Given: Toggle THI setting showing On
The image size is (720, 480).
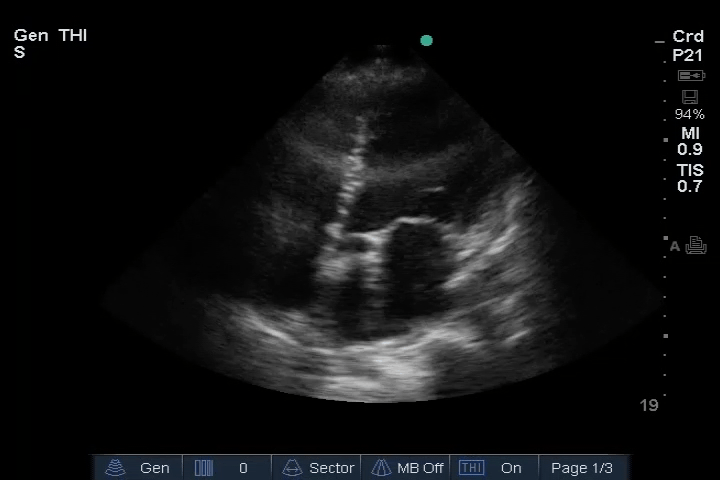Looking at the screenshot, I should click(x=511, y=468).
